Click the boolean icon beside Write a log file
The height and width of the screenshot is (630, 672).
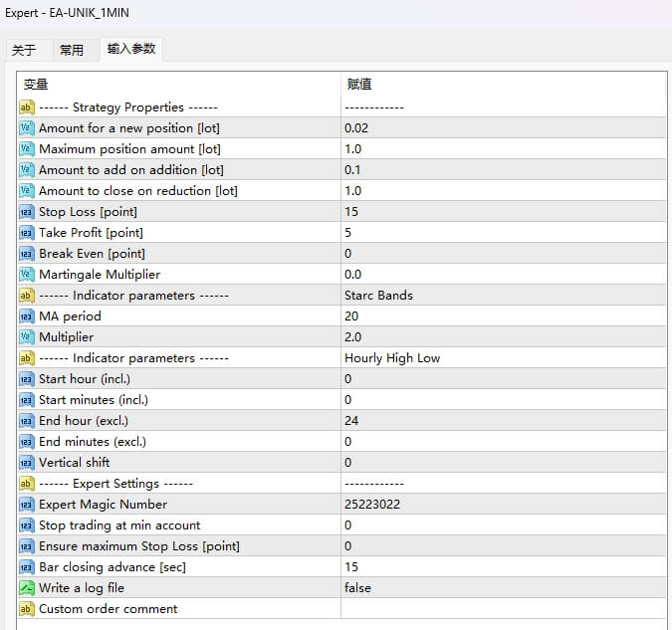click(27, 588)
